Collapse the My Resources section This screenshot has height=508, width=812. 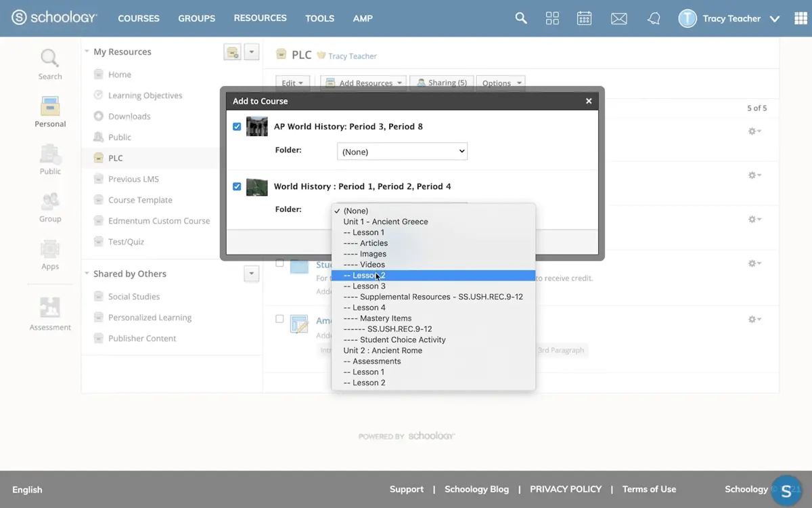[x=87, y=51]
